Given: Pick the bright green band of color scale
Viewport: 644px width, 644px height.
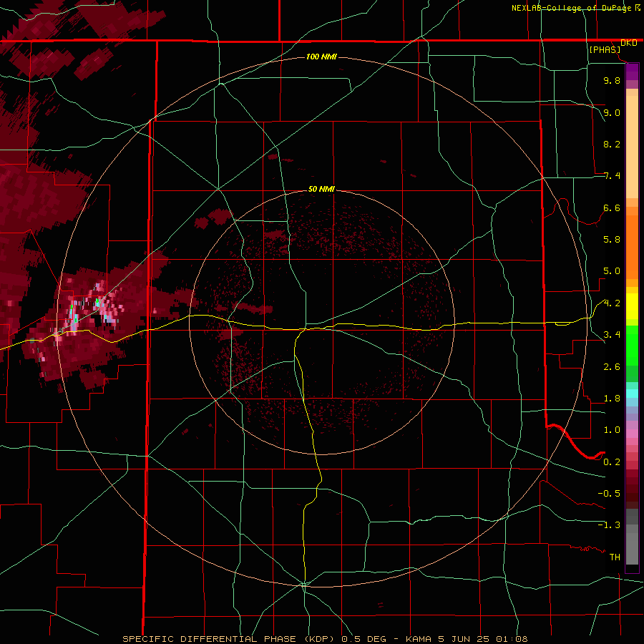Looking at the screenshot, I should (x=632, y=346).
